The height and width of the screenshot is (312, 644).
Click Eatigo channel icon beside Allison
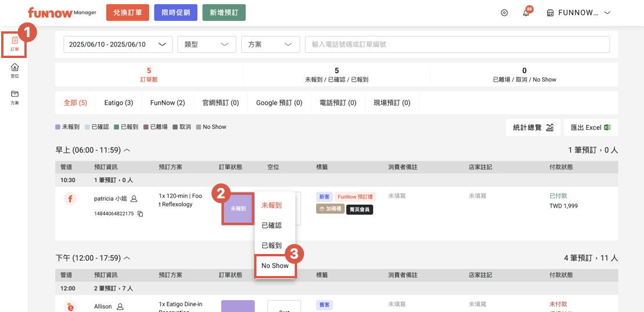(x=70, y=306)
